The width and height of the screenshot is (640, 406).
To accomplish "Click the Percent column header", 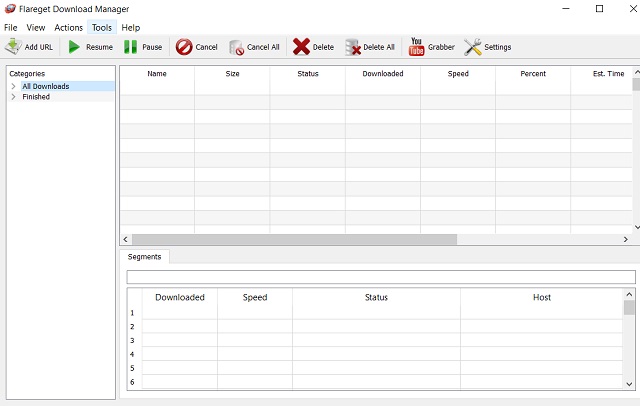I will (x=533, y=73).
